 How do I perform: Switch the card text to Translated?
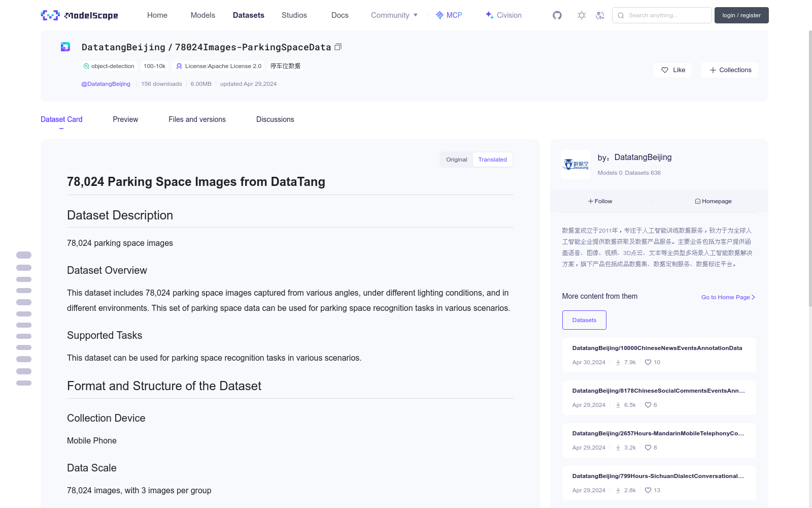point(492,160)
